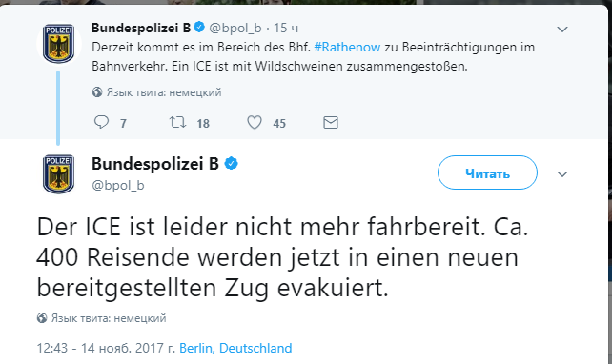
Task: Click Bundespolizei avatar in main tweet
Action: [x=58, y=173]
